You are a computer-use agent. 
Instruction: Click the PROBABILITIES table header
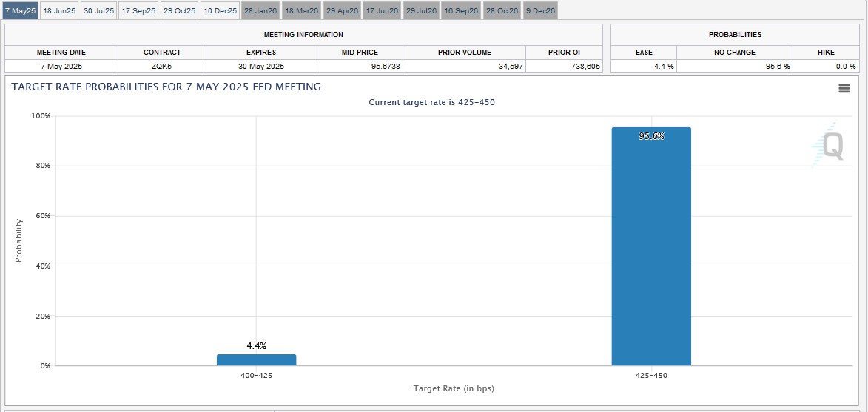(735, 34)
